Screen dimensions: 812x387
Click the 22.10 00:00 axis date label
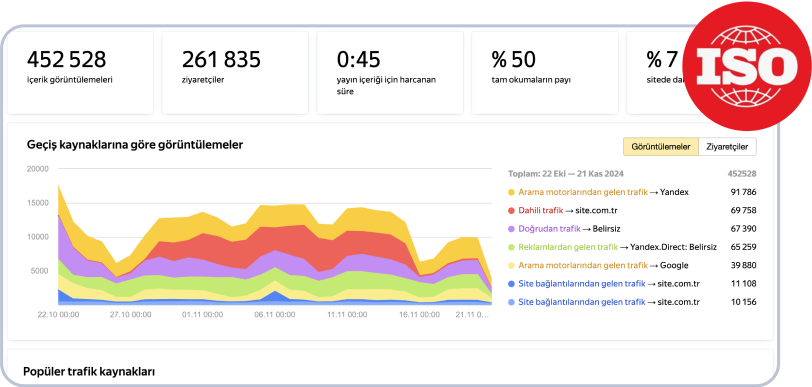[59, 314]
